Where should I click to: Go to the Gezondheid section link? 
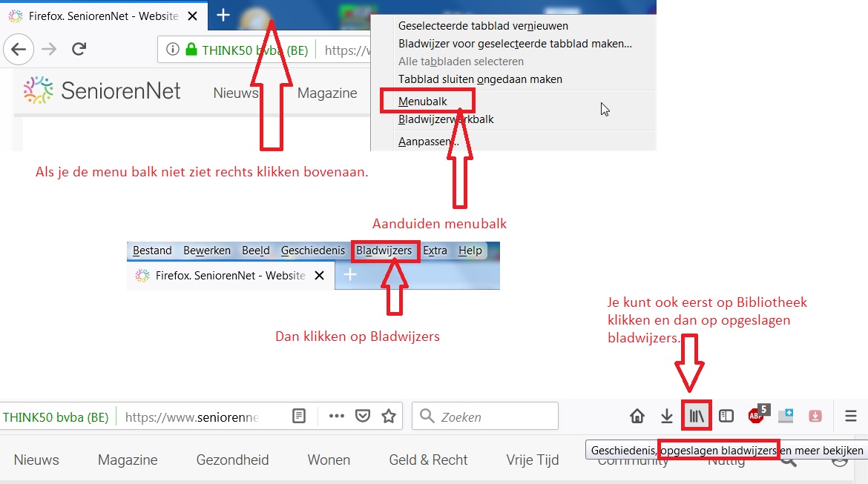point(232,460)
